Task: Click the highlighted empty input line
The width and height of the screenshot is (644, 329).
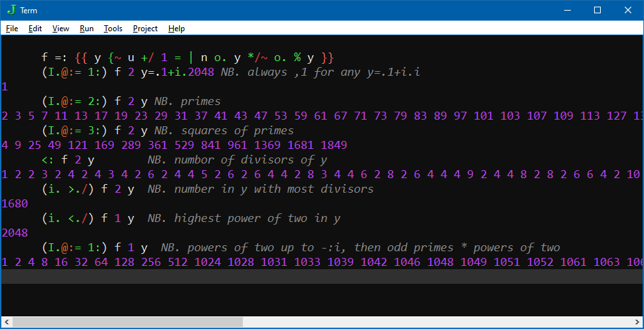Action: 322,276
